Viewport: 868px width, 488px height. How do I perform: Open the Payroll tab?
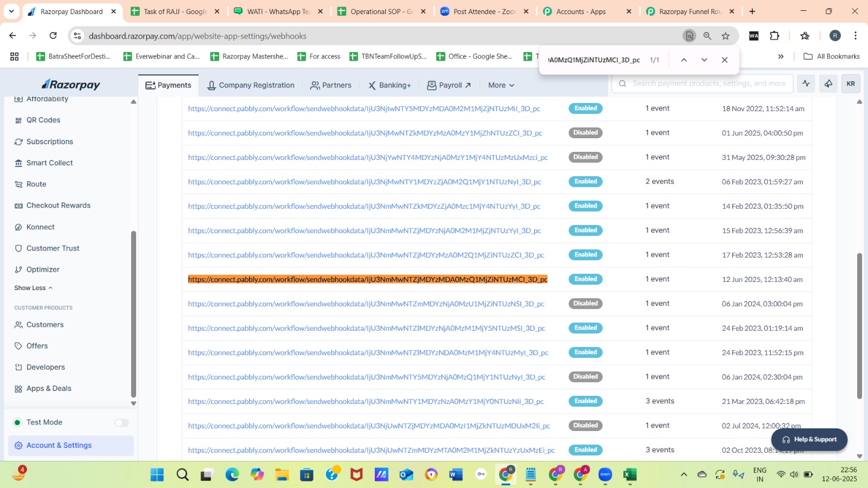[449, 85]
